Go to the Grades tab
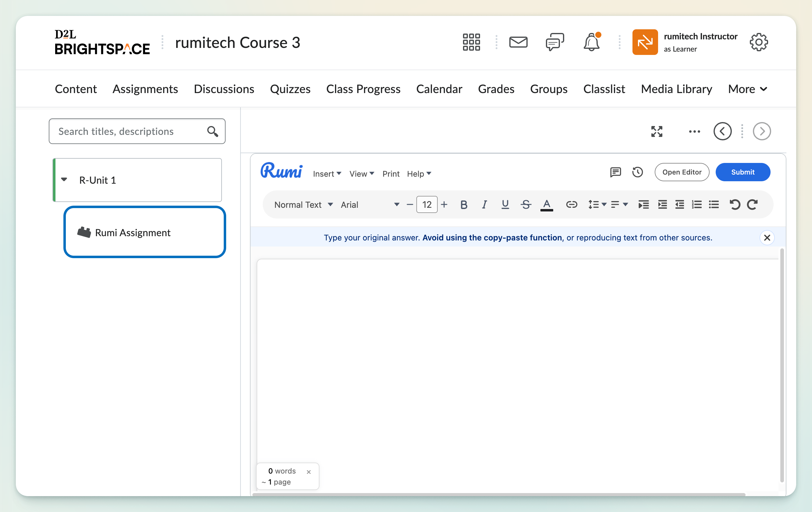 (x=496, y=89)
